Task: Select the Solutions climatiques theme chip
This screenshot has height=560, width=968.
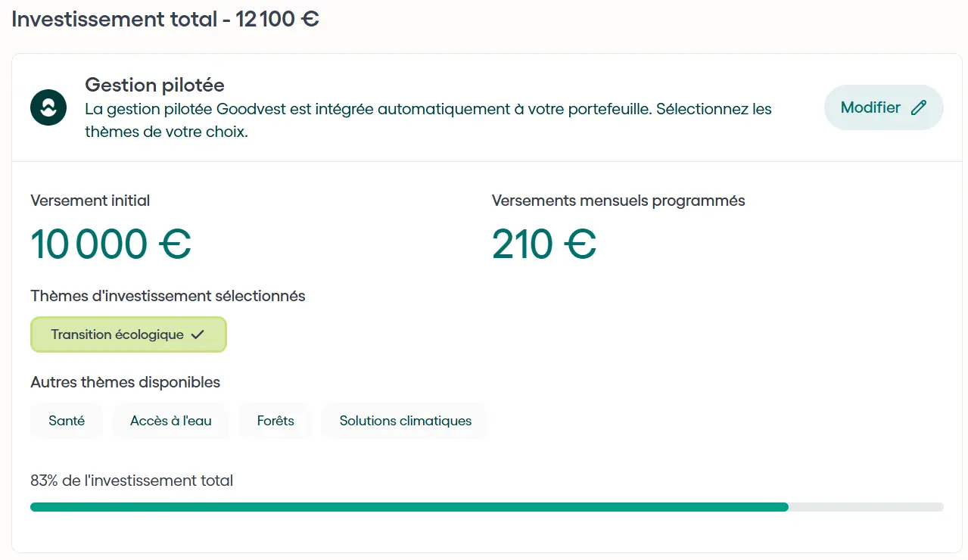Action: click(405, 421)
